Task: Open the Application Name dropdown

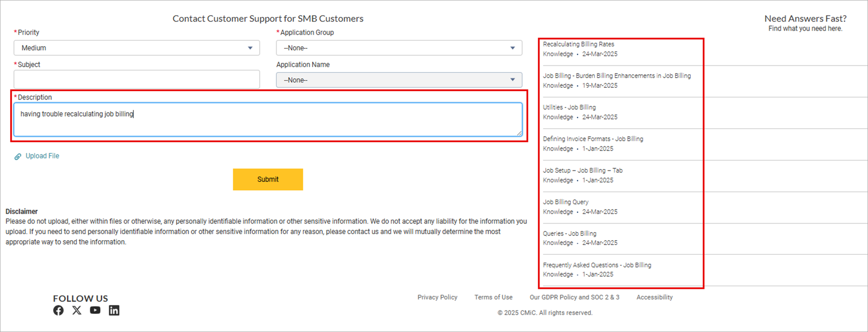Action: point(399,80)
